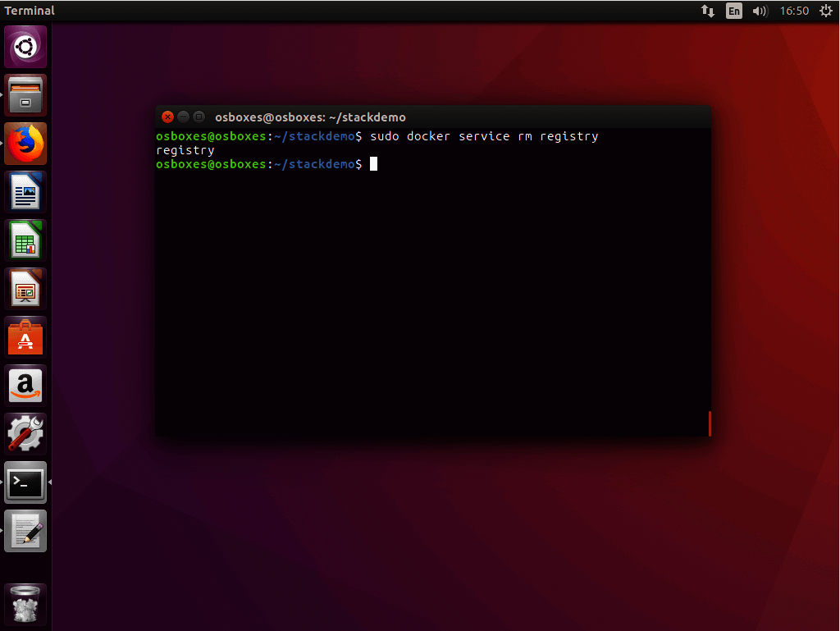Open the Files manager from launcher

click(25, 95)
